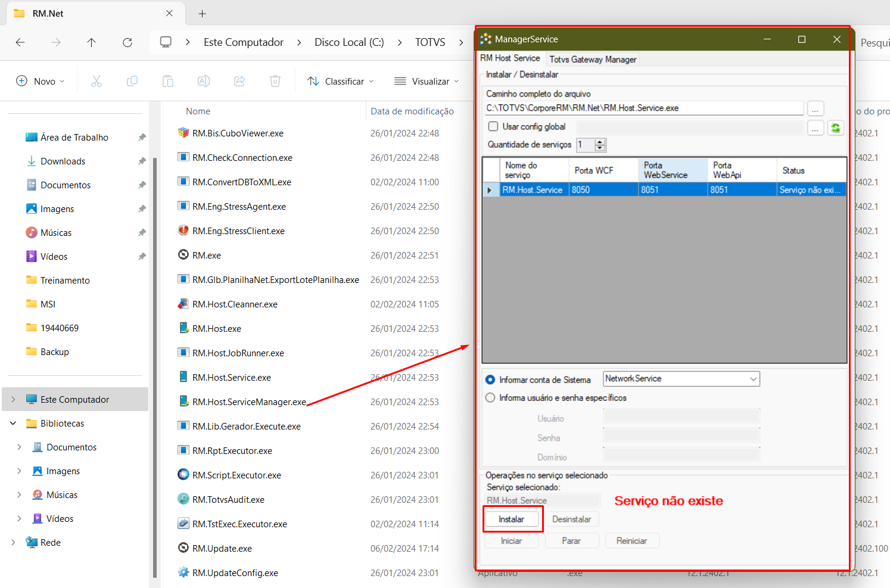Click the paste clipboard icon in Explorer toolbar
The height and width of the screenshot is (588, 890).
pos(168,81)
